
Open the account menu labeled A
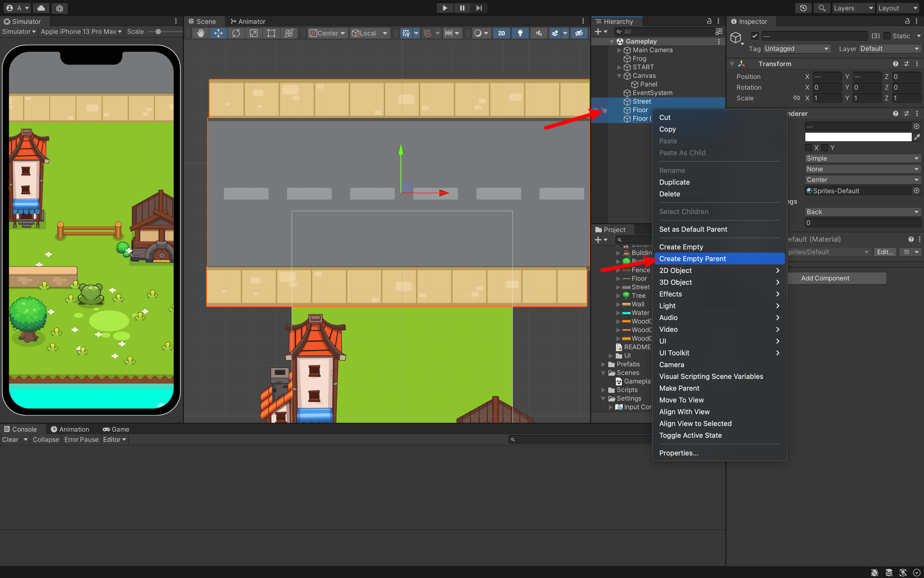click(18, 8)
